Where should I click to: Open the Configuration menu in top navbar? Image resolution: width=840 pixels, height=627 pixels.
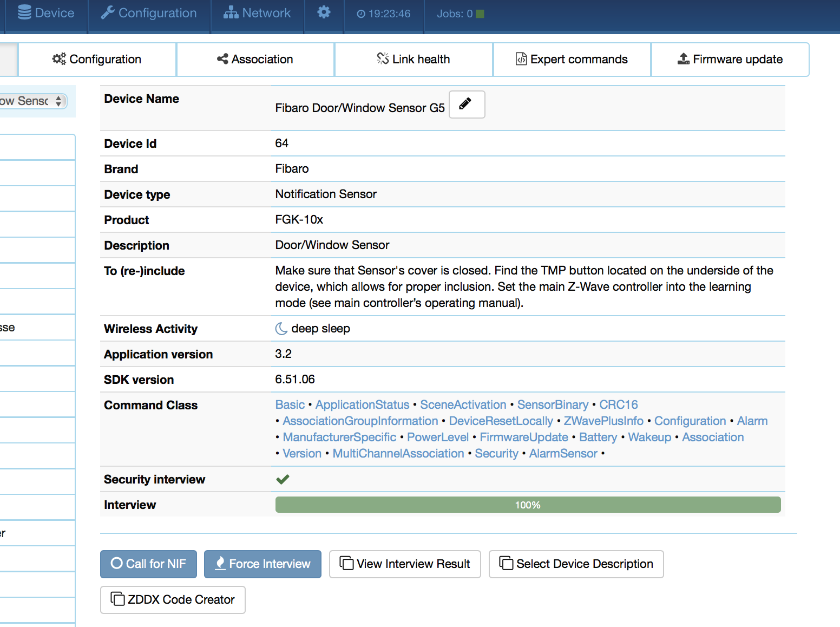[149, 13]
